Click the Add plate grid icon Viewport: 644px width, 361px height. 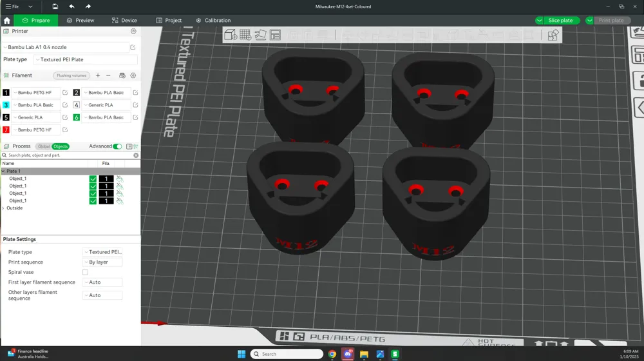[245, 35]
